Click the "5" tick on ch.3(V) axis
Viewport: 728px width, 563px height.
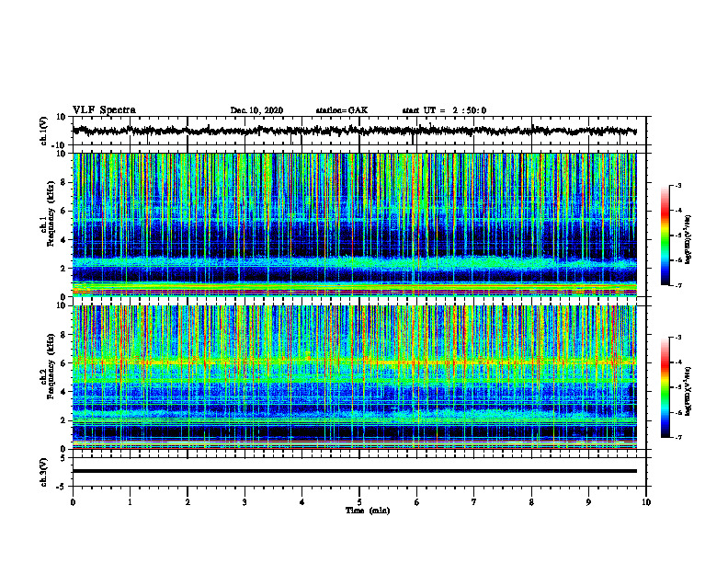tap(63, 458)
